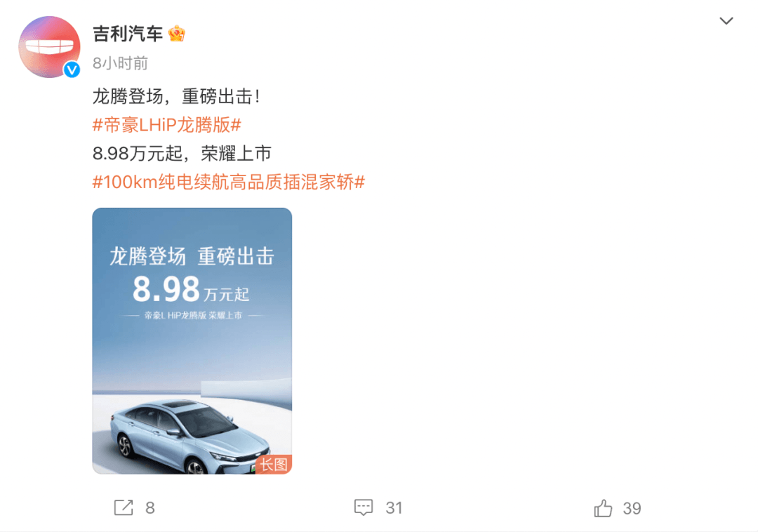758x532 pixels.
Task: Click the 8.98万元起 price on the poster
Action: click(191, 289)
